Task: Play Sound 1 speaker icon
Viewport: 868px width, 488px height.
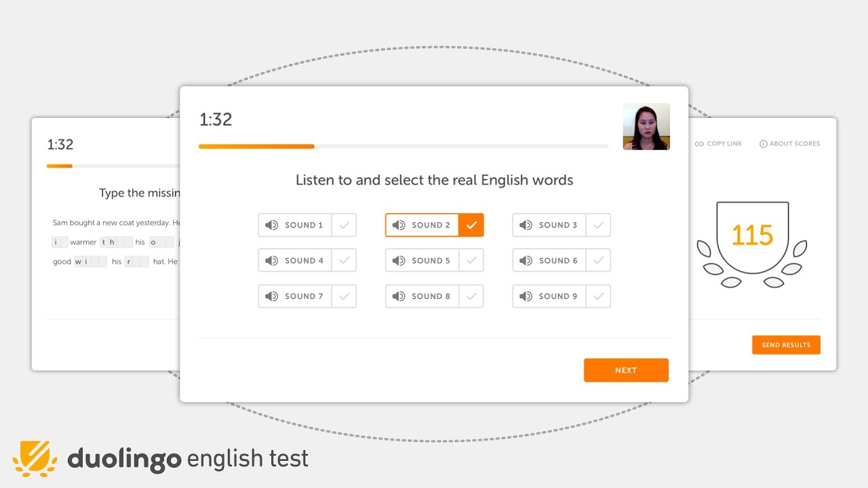Action: pyautogui.click(x=272, y=225)
